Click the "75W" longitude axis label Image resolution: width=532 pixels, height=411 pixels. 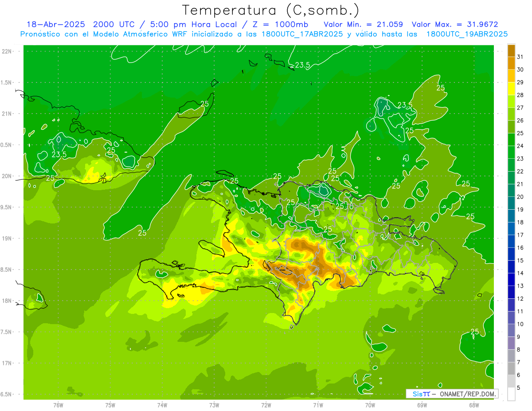click(x=110, y=405)
